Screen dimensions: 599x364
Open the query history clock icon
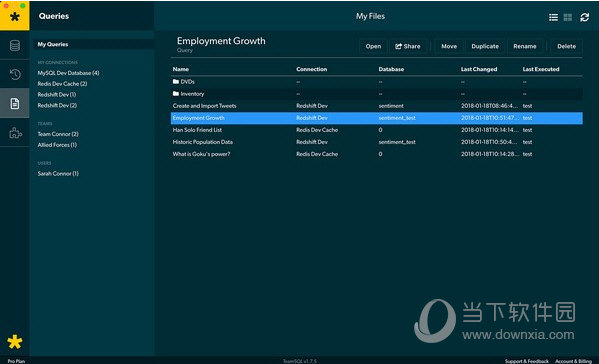(15, 74)
